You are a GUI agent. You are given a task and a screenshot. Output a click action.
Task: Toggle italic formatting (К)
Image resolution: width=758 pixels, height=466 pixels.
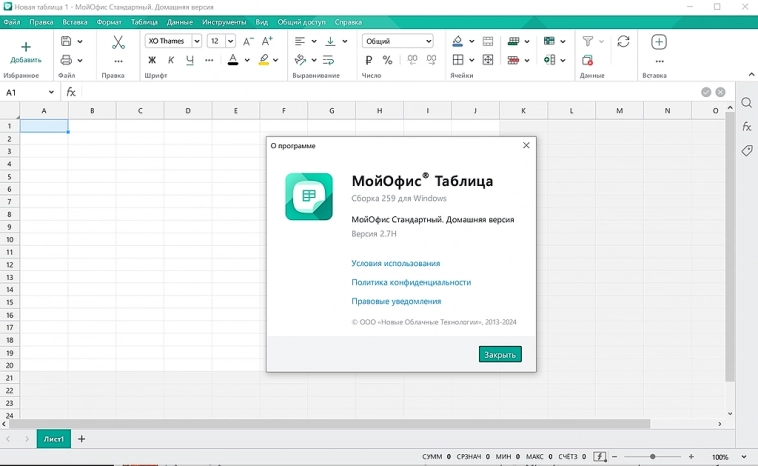click(171, 60)
